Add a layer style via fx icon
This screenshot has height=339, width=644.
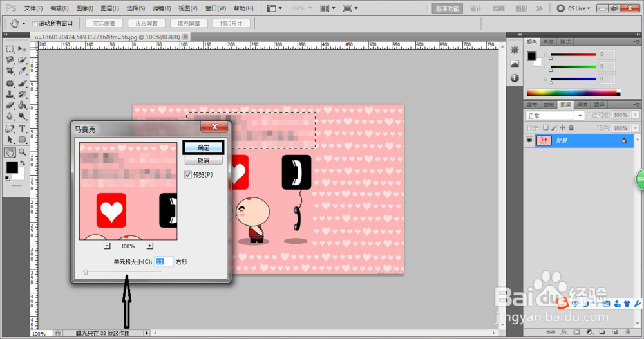(564, 332)
